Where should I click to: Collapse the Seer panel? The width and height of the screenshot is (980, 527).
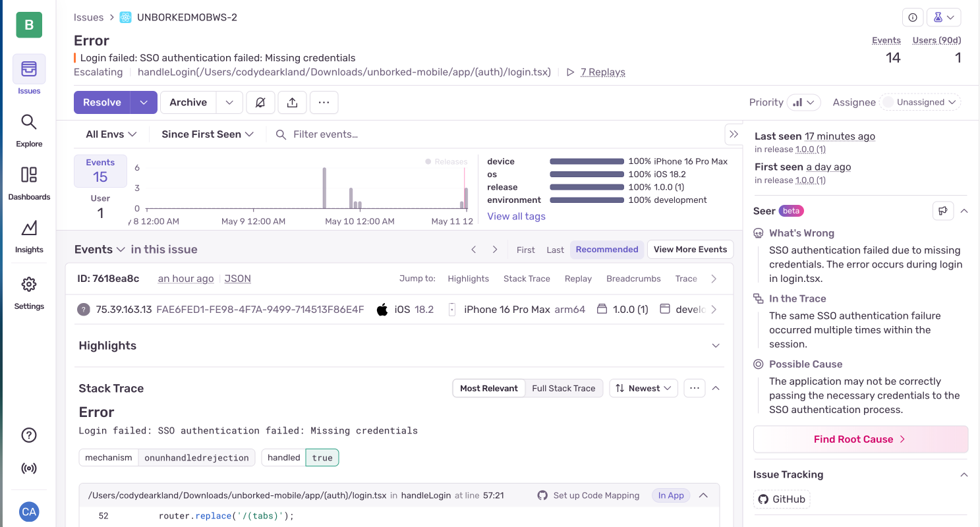tap(964, 211)
